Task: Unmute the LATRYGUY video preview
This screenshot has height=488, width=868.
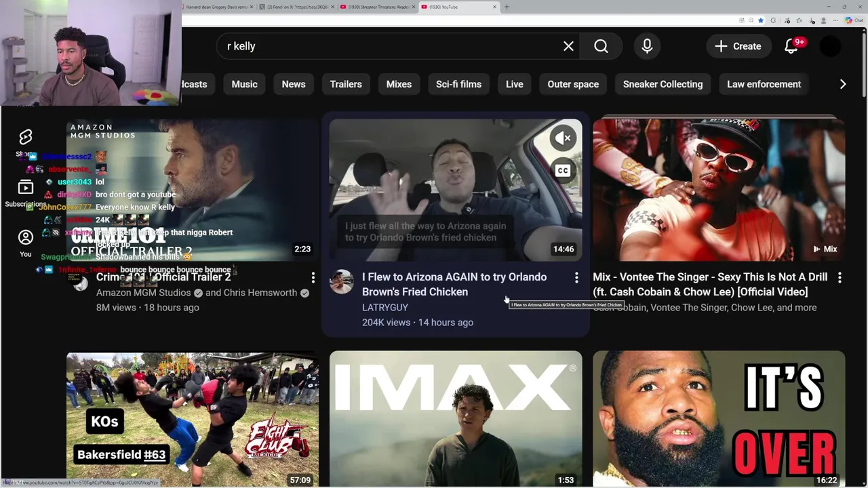Action: tap(563, 138)
